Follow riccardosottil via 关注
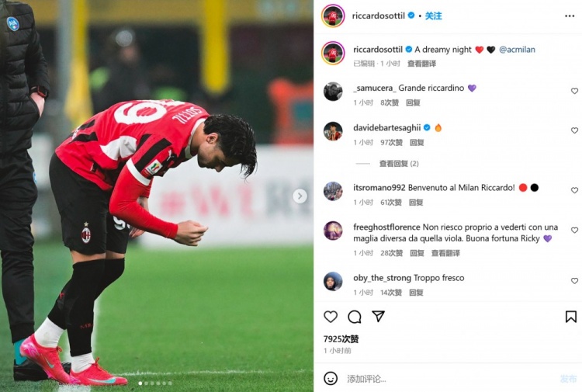The height and width of the screenshot is (392, 582). pos(433,16)
